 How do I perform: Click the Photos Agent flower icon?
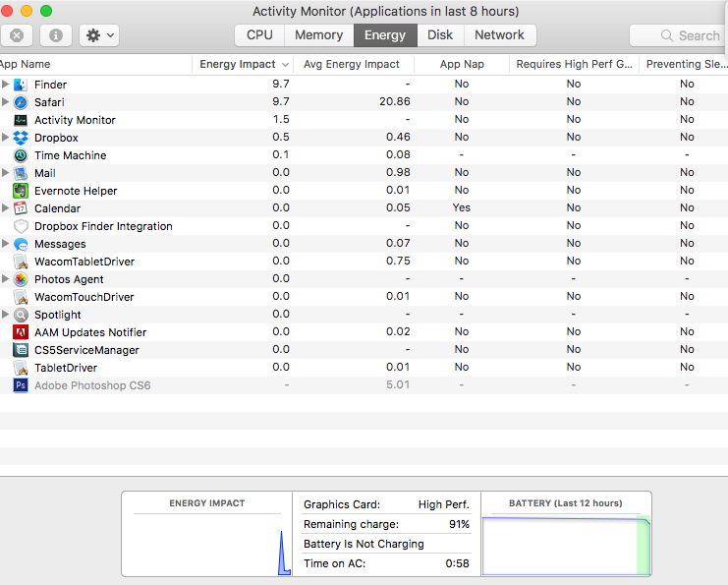coord(21,279)
